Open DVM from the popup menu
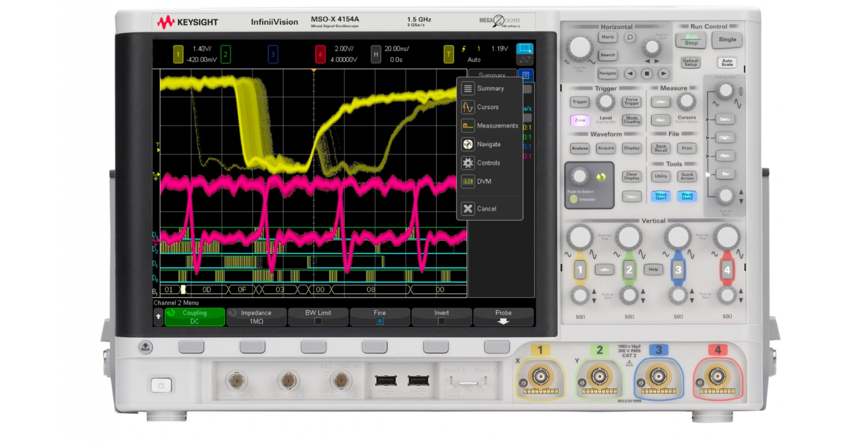Screen dimensions: 868x444 (x=490, y=182)
